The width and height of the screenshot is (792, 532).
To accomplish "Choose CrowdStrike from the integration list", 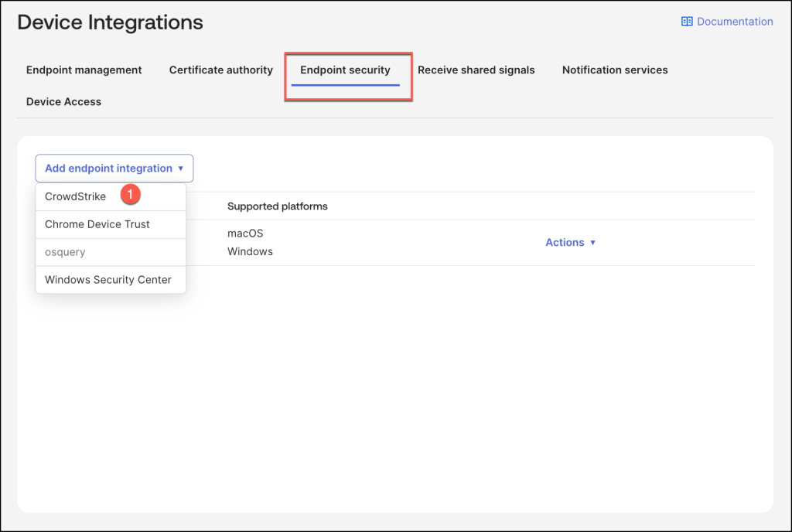I will click(x=76, y=196).
